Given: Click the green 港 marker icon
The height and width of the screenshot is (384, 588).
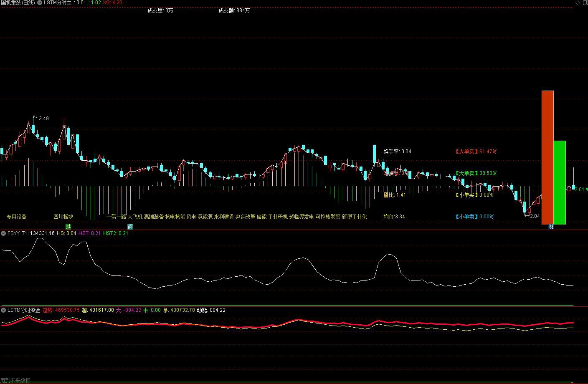Looking at the screenshot, I should tap(68, 227).
